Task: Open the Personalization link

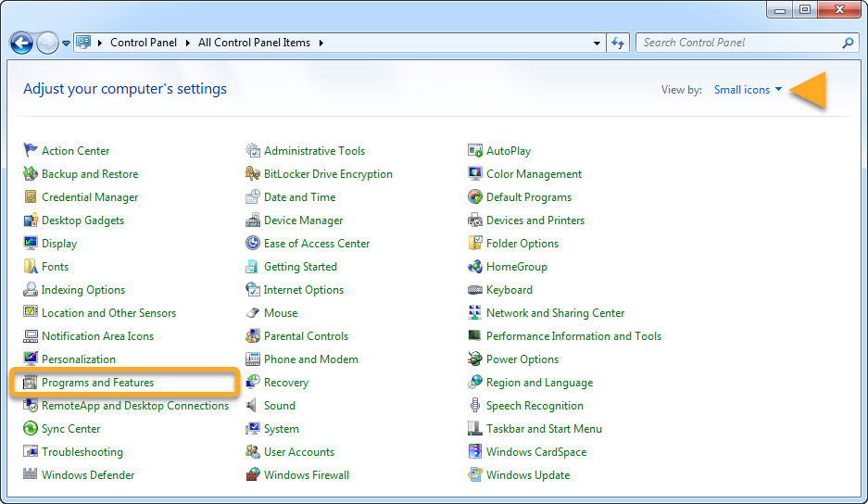Action: (x=79, y=359)
